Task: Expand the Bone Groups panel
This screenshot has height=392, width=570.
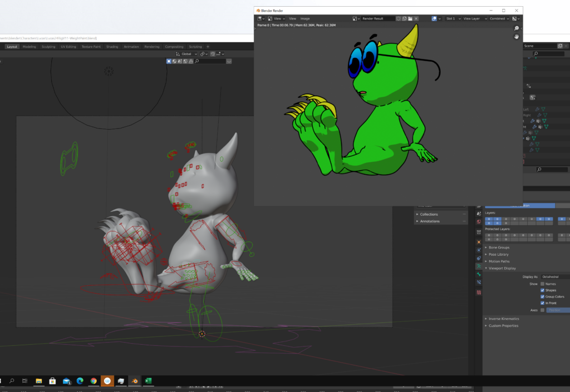Action: pyautogui.click(x=499, y=247)
